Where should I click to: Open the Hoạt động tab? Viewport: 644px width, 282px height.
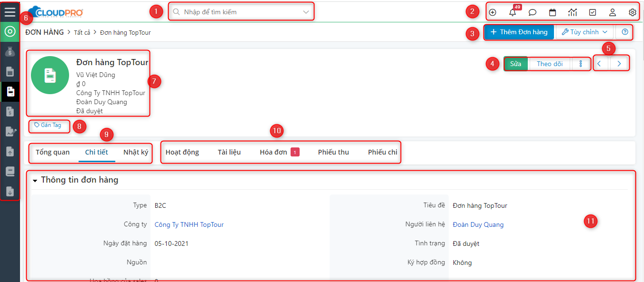click(182, 152)
